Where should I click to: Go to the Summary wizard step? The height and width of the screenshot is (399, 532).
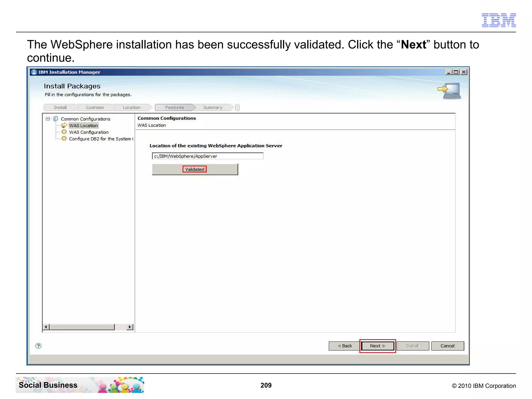pos(213,108)
